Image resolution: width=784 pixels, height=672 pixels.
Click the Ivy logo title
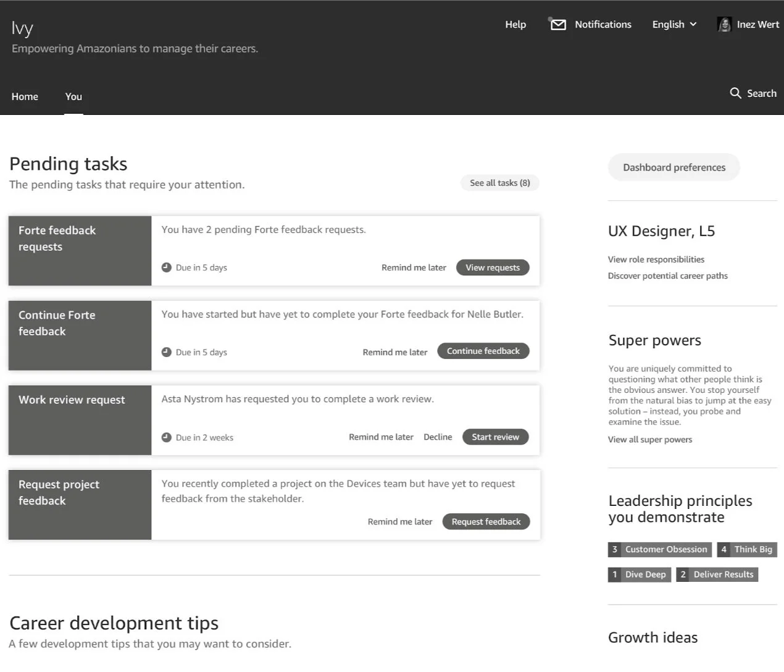[22, 28]
